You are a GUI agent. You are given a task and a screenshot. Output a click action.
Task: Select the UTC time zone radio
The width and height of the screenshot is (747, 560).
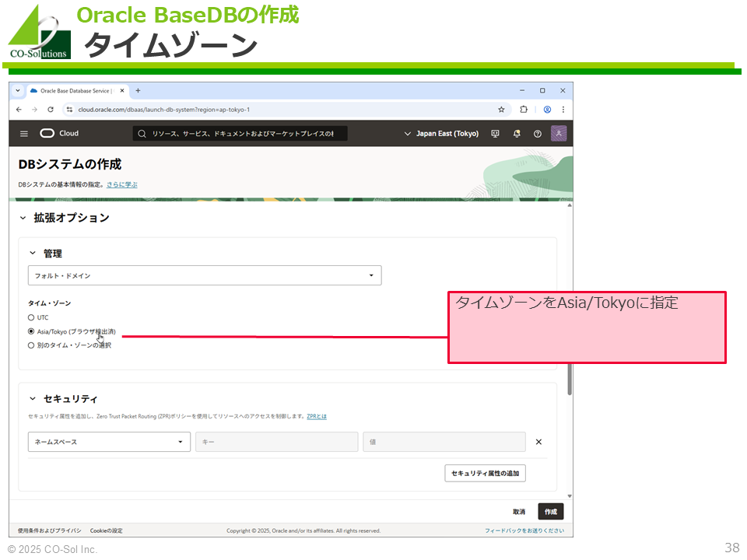click(x=31, y=317)
